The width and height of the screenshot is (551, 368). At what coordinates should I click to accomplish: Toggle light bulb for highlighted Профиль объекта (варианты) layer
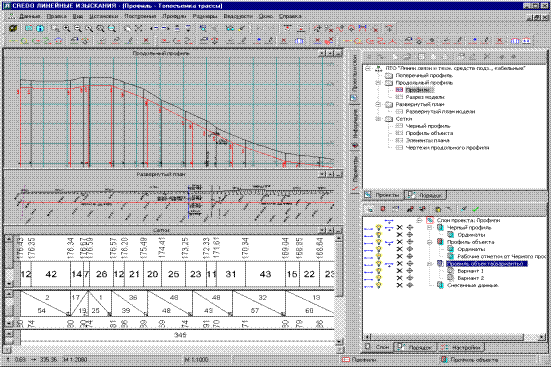(x=378, y=264)
